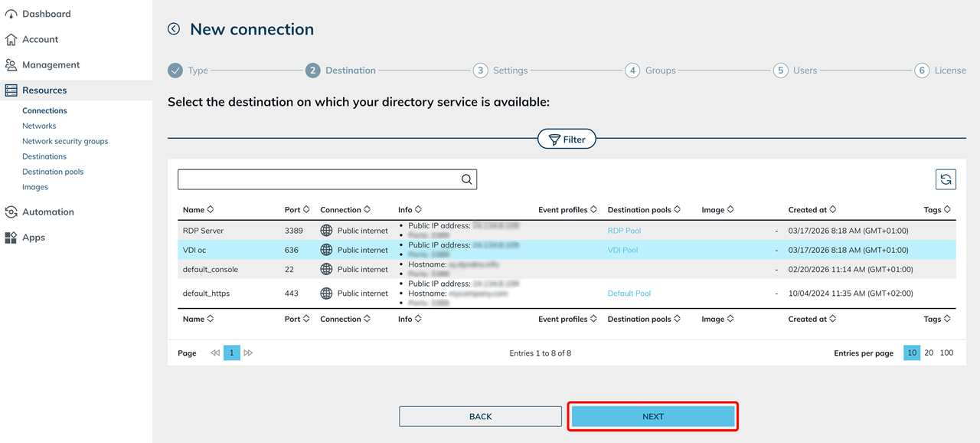Select the Groups wizard step
Image resolution: width=980 pixels, height=443 pixels.
click(x=651, y=71)
